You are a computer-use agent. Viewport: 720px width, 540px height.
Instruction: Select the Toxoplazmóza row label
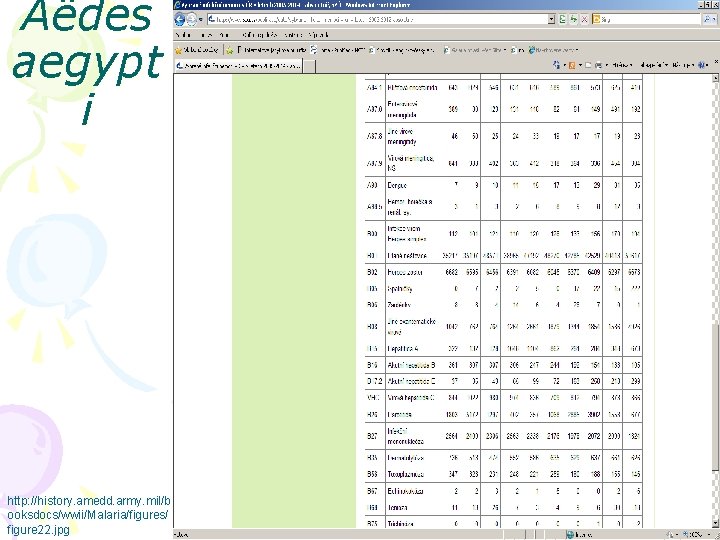coord(405,474)
